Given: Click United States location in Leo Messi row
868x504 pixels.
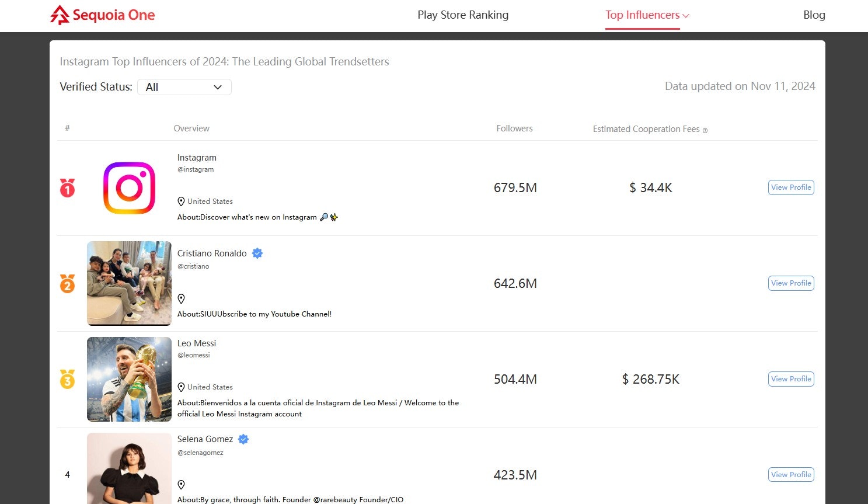Looking at the screenshot, I should point(210,387).
